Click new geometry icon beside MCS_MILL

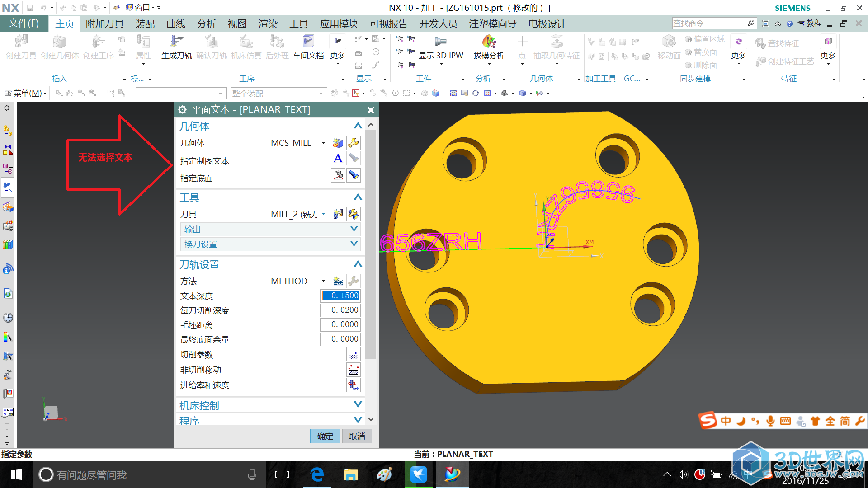tap(338, 143)
